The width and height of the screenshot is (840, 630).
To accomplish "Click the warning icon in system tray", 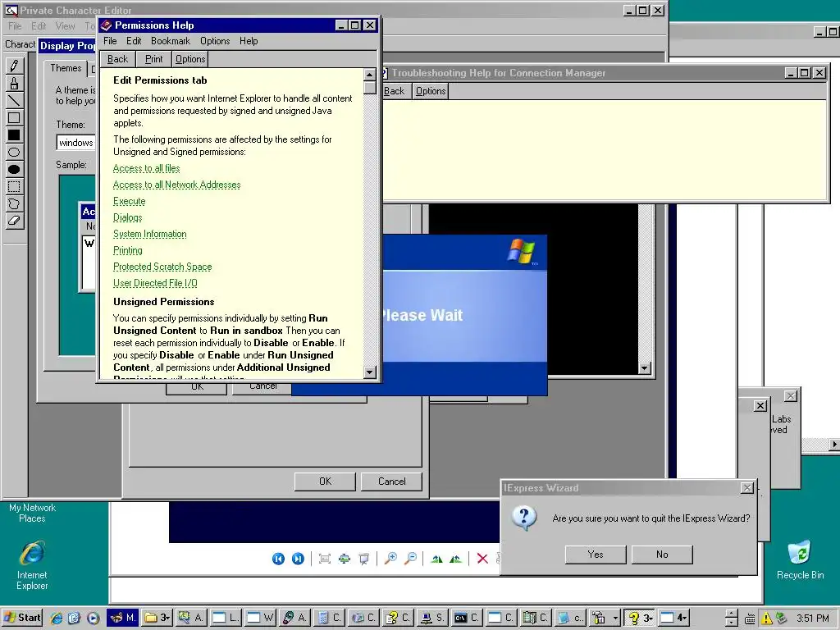I will tap(767, 619).
